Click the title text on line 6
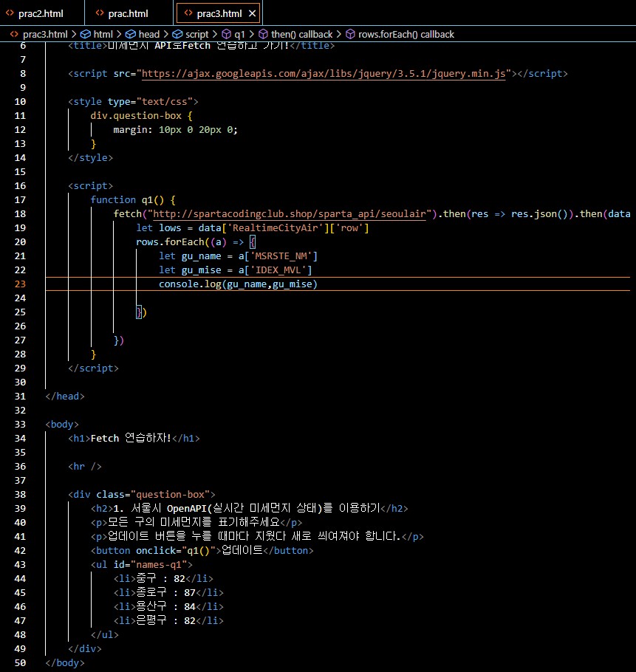This screenshot has height=672, width=636. [x=199, y=46]
